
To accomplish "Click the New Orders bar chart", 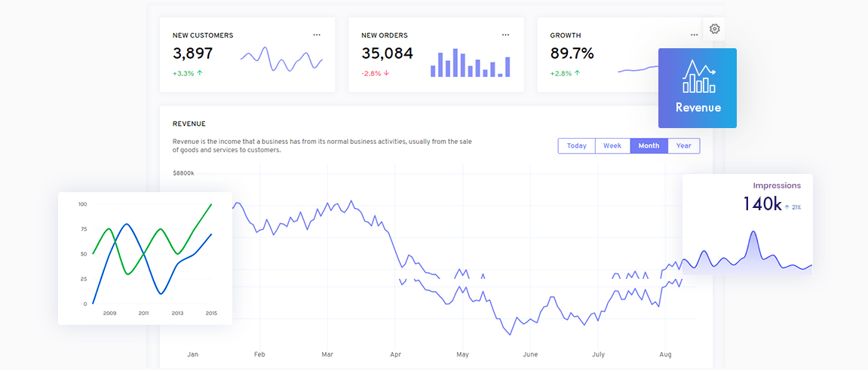I will click(470, 63).
